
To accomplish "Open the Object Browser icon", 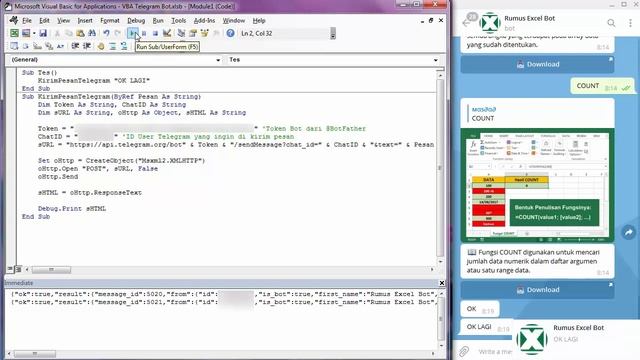I will [204, 33].
